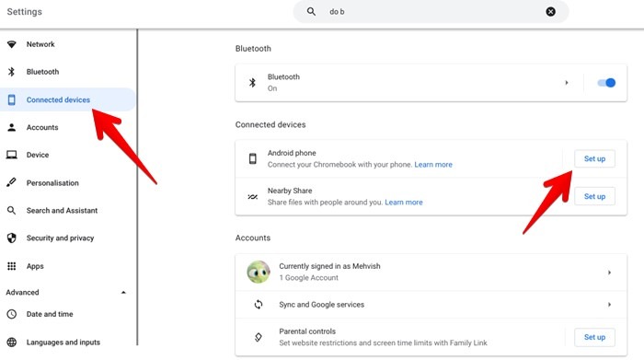Click the Connected devices phone icon in sidebar
The image size is (644, 360).
click(11, 99)
